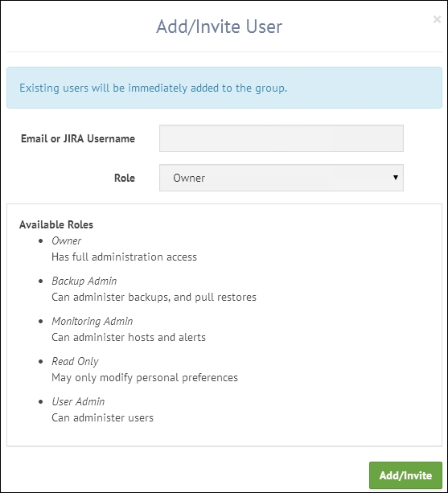Click the Backup Admin role entry
This screenshot has height=493, width=448.
(84, 281)
